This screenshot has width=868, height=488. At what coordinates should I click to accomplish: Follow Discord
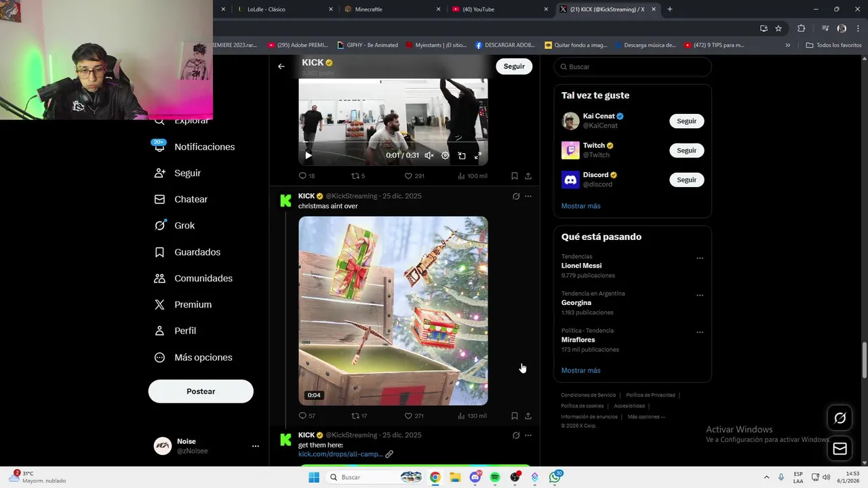pos(686,180)
